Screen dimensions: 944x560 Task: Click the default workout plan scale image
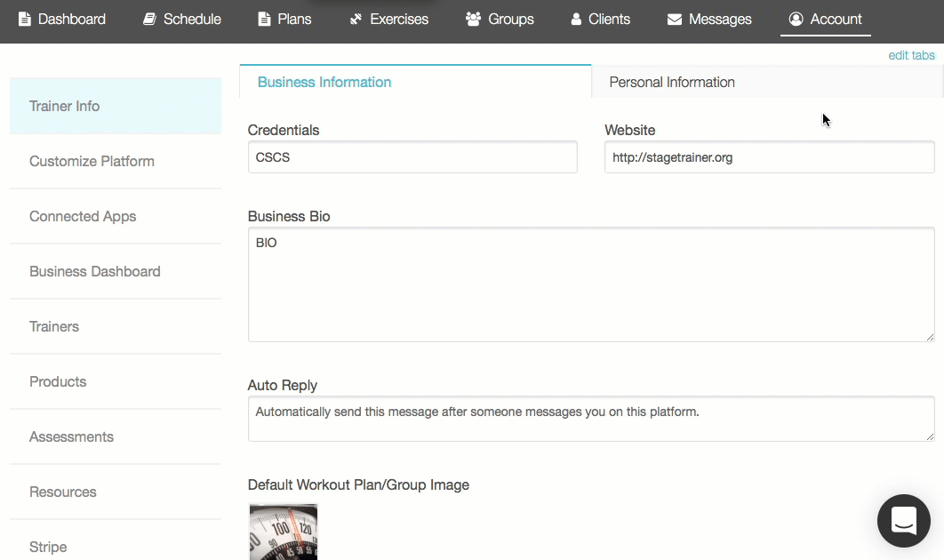click(284, 532)
